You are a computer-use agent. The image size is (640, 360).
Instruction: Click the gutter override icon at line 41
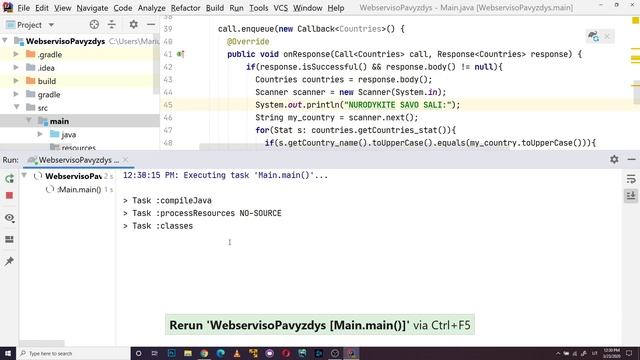point(180,54)
